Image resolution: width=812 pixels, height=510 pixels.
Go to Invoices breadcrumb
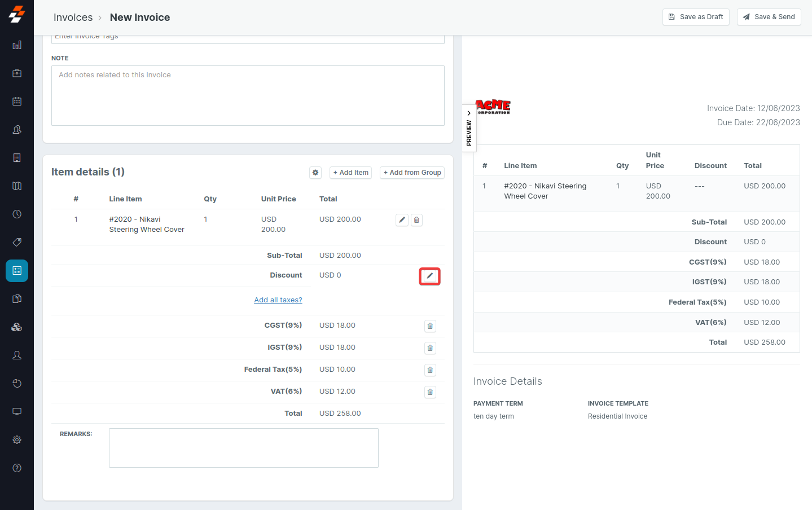click(x=73, y=17)
